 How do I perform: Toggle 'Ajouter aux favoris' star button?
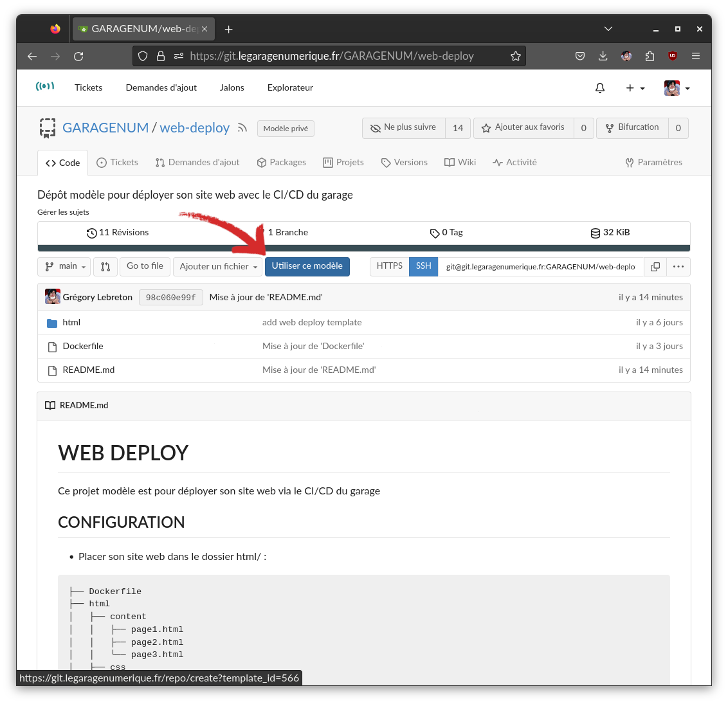click(523, 128)
